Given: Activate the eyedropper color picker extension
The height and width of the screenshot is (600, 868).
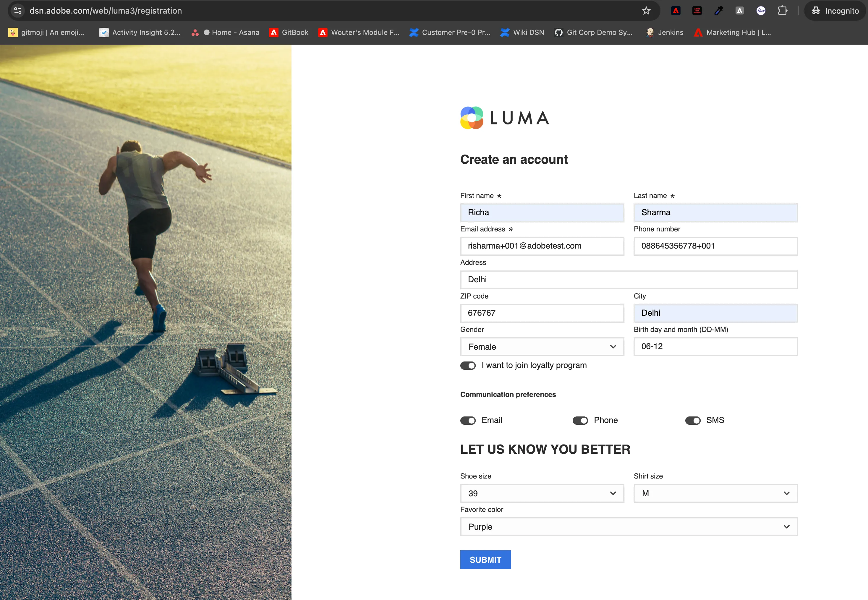Looking at the screenshot, I should (718, 11).
